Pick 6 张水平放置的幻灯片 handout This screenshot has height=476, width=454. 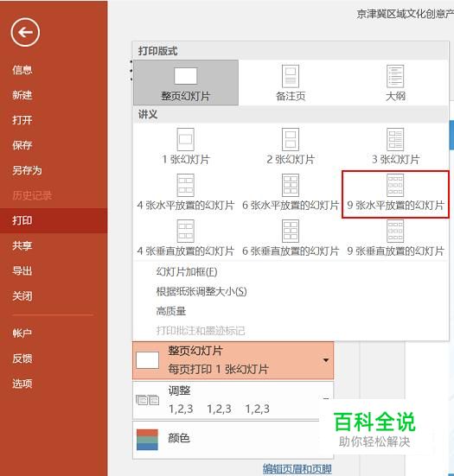(x=291, y=193)
